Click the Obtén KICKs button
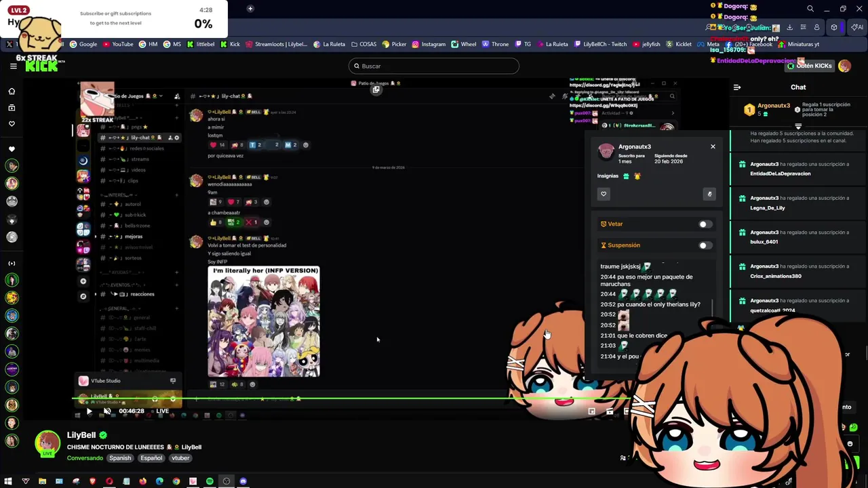 (x=810, y=66)
